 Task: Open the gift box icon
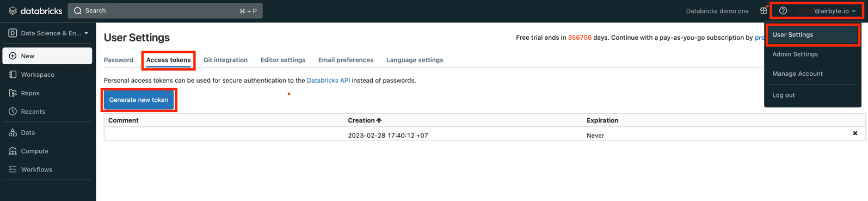coord(764,11)
